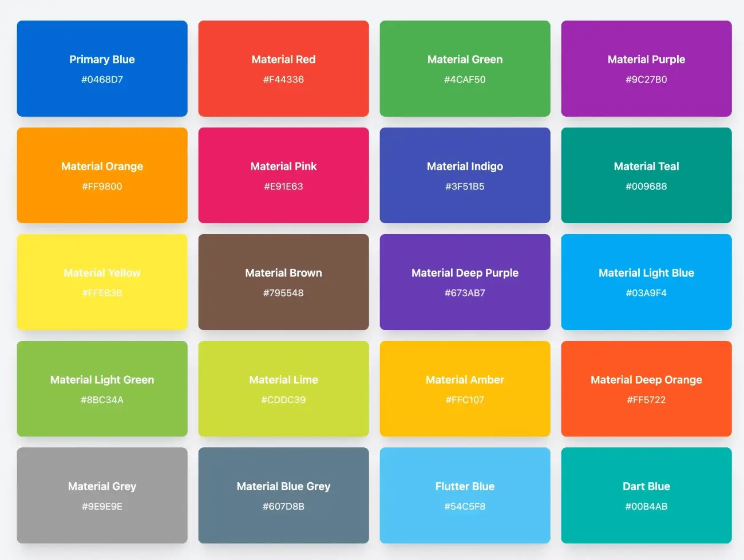744x560 pixels.
Task: Select the Material Red color card
Action: [x=283, y=69]
